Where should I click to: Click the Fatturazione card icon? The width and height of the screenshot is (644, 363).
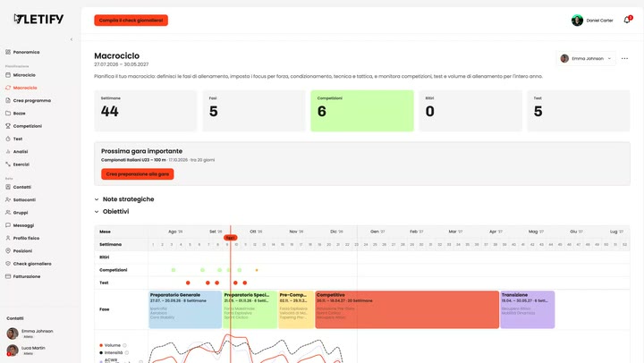click(8, 276)
